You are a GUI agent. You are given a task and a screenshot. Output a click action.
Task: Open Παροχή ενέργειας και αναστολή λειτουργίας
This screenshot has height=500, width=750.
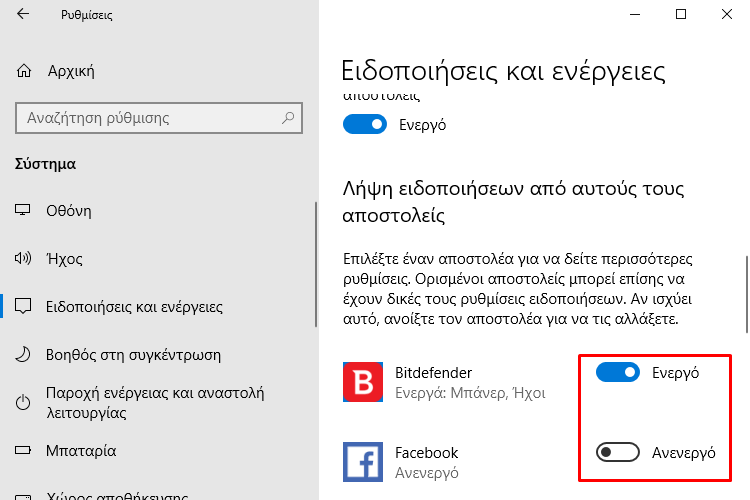point(158,402)
